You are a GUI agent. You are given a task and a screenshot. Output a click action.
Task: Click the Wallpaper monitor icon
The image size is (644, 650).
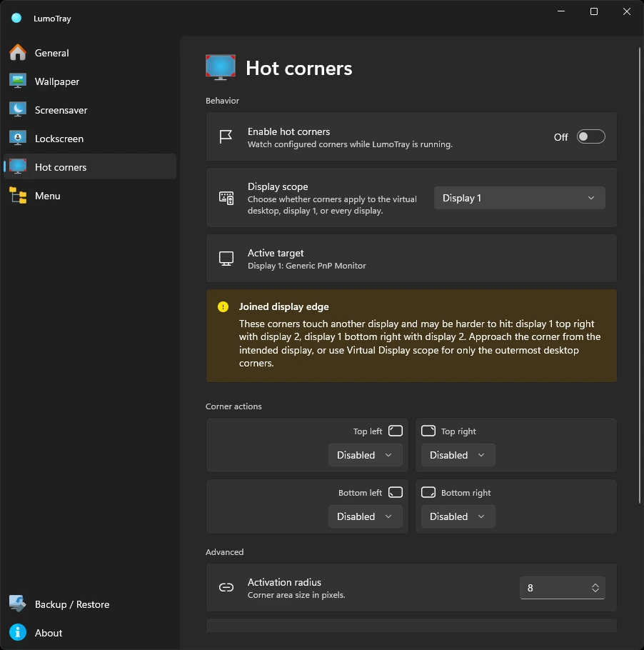coord(18,81)
